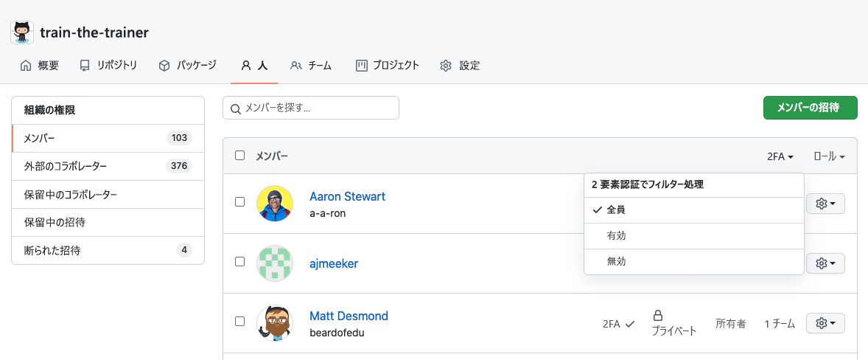Click 所有者 role in Matt Desmond's row

tap(731, 323)
